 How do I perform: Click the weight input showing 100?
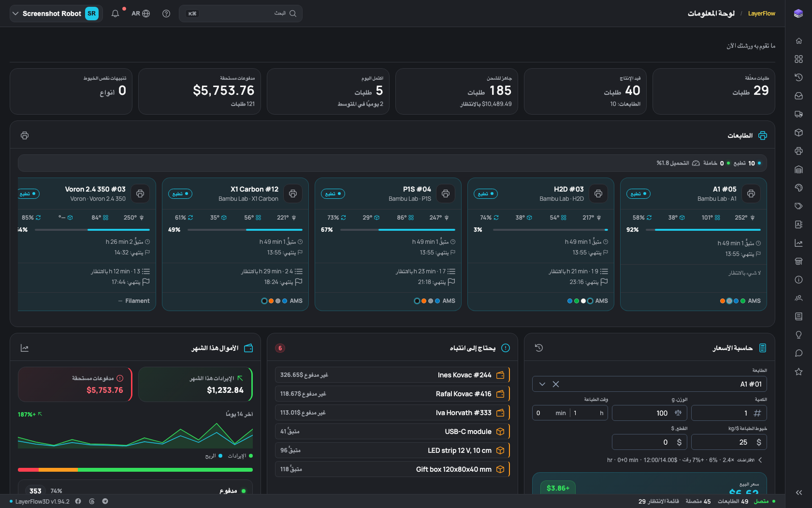(x=650, y=413)
